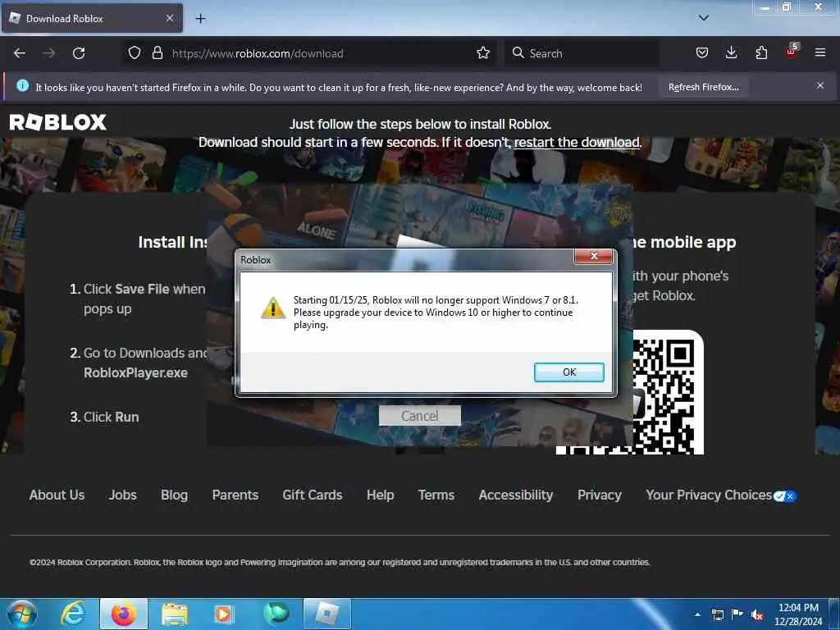This screenshot has height=630, width=840.
Task: Open tracking protection shield icon
Action: tap(135, 53)
